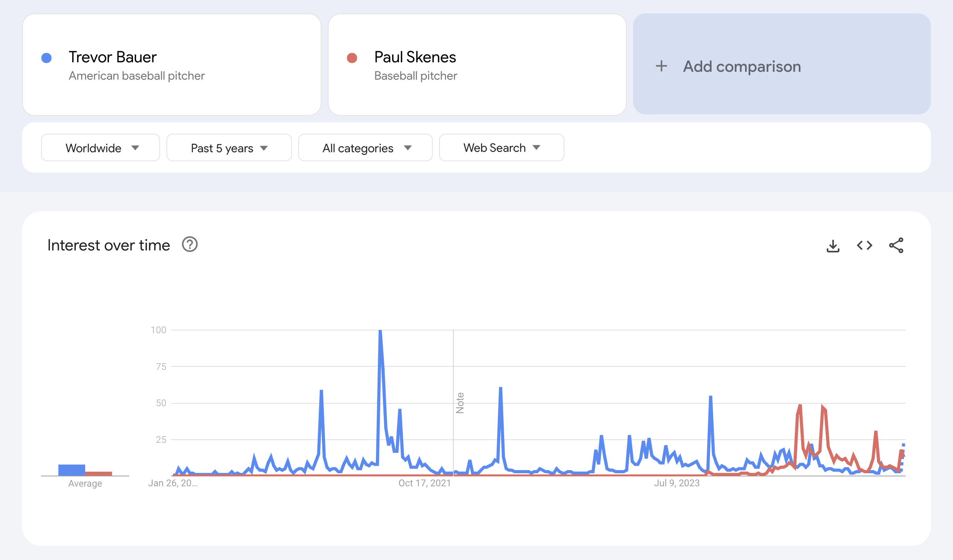Image resolution: width=953 pixels, height=560 pixels.
Task: Click the embed code icon
Action: (864, 246)
